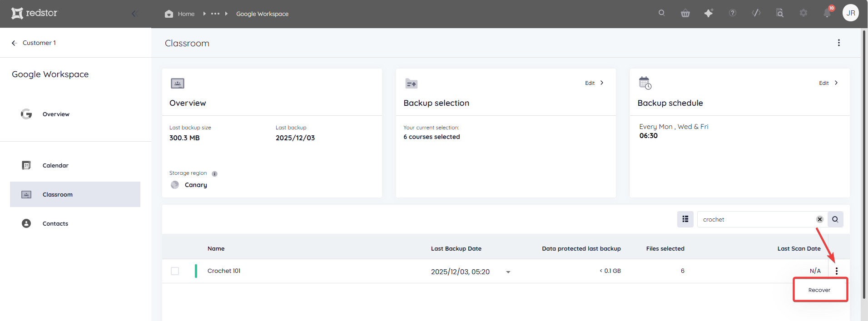Open notifications bell with 10 badge

tap(828, 12)
